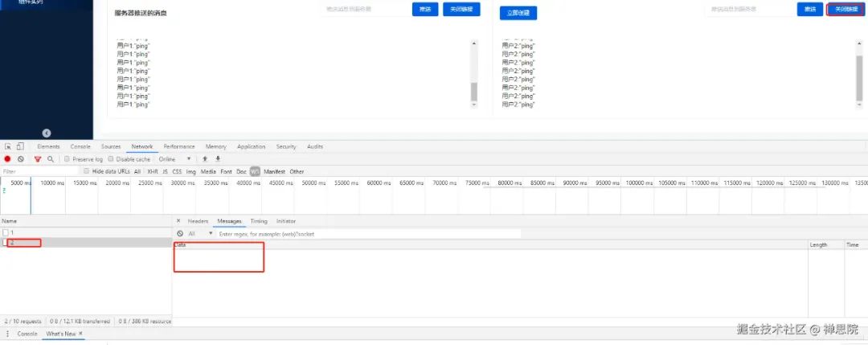Viewport: 868px width, 345px height.
Task: Switch to the Headers tab
Action: pyautogui.click(x=198, y=221)
